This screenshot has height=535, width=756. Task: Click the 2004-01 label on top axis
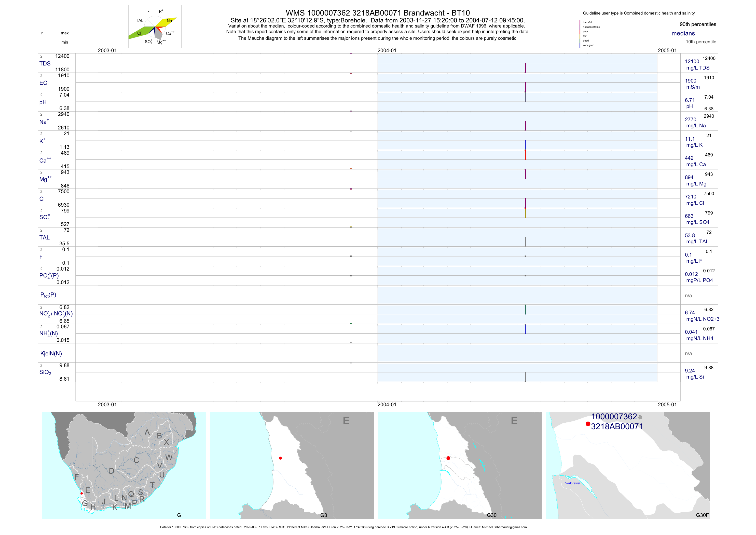point(387,50)
